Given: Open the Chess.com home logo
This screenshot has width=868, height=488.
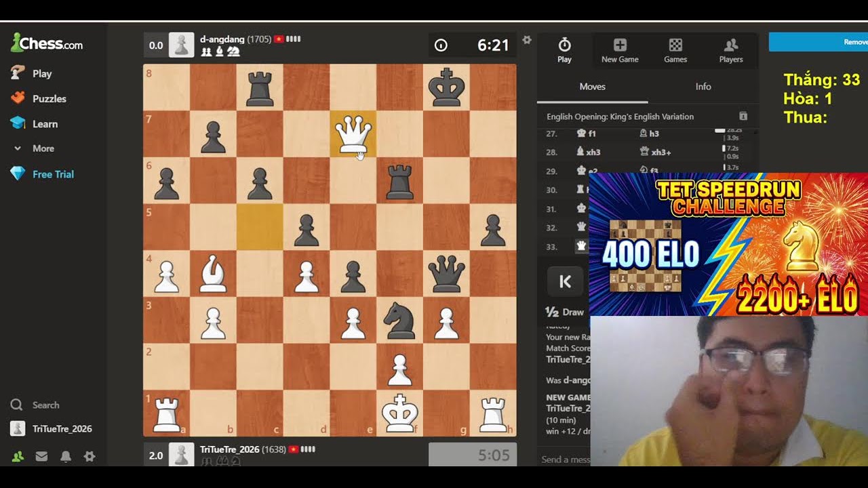Looking at the screenshot, I should [x=47, y=44].
